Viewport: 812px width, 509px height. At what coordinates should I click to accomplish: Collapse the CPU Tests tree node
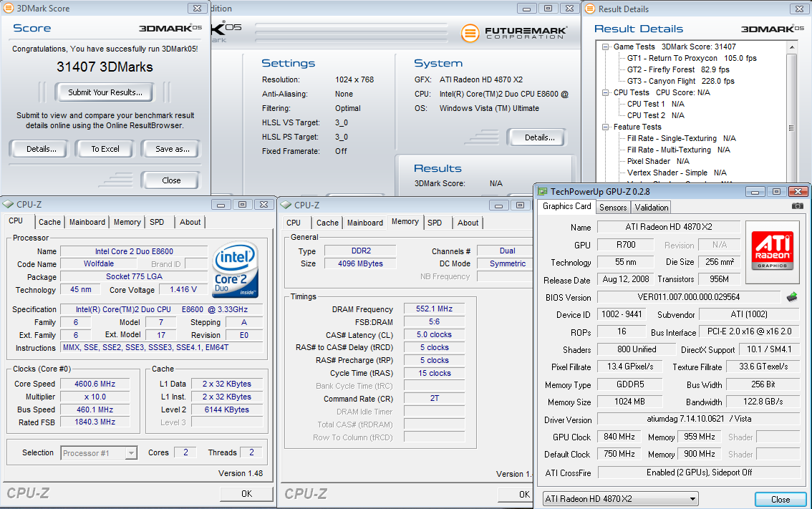605,92
